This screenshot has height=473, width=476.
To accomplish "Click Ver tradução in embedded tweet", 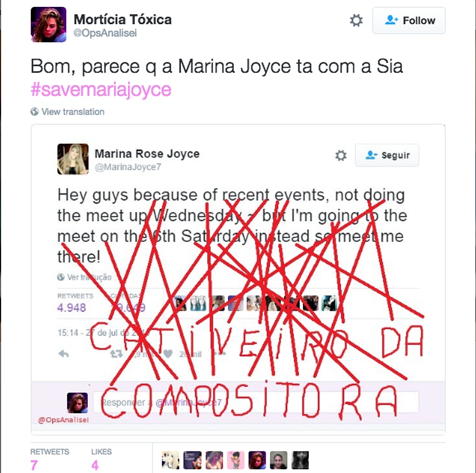I will click(89, 277).
